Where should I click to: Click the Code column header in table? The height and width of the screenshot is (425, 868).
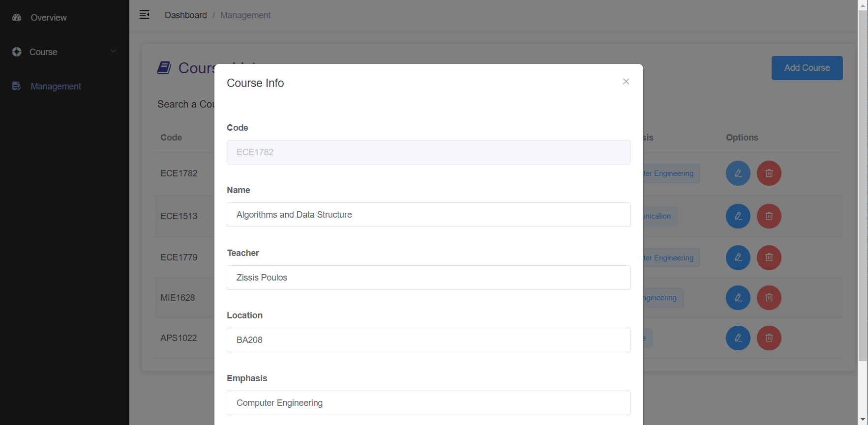[x=171, y=138]
